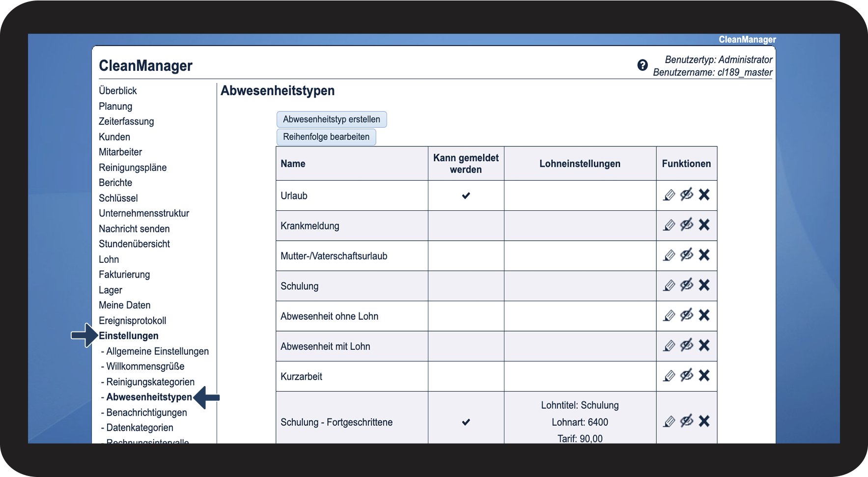Edit Abwesenheit mit Lohn entry
Image resolution: width=868 pixels, height=477 pixels.
[x=669, y=346]
